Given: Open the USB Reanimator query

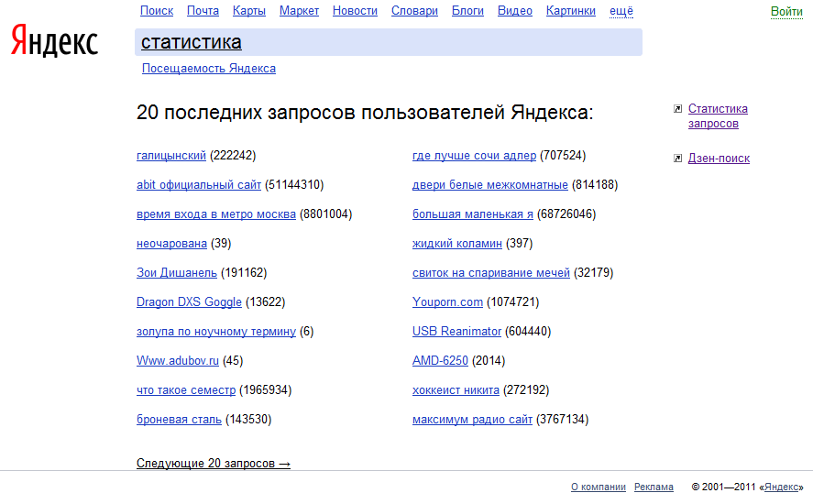Looking at the screenshot, I should coord(456,332).
